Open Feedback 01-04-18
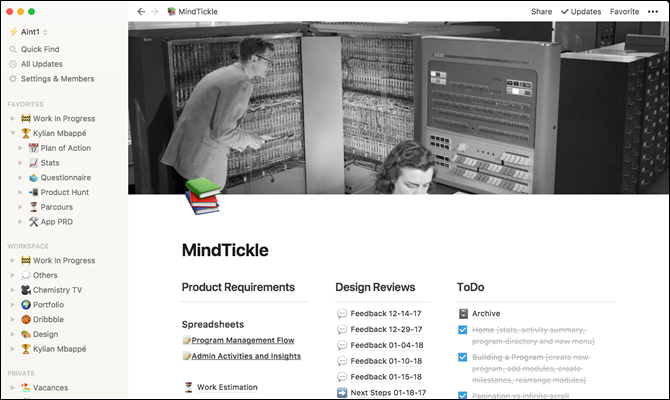Screen dimensions: 670x400 (x=387, y=345)
